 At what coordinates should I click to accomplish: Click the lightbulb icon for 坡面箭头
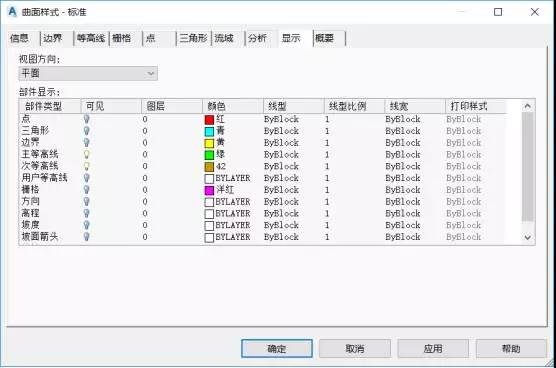click(x=87, y=237)
